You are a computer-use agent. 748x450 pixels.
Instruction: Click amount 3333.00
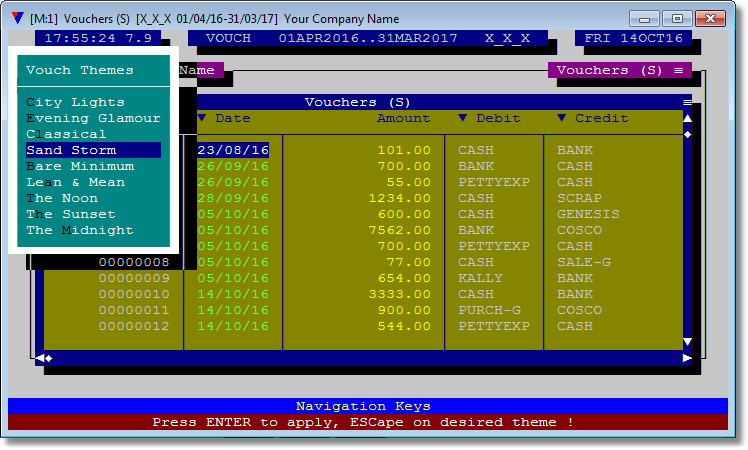399,294
